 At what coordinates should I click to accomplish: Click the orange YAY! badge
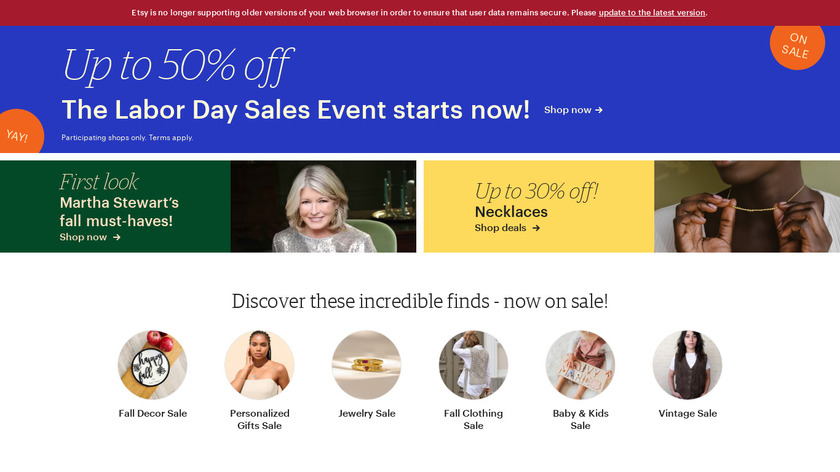tap(17, 134)
